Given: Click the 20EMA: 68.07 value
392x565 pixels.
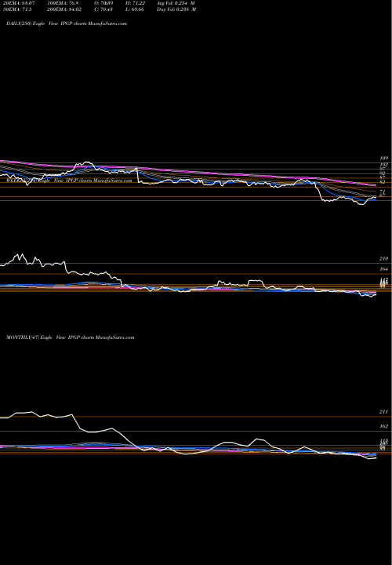Looking at the screenshot, I should (18, 2).
